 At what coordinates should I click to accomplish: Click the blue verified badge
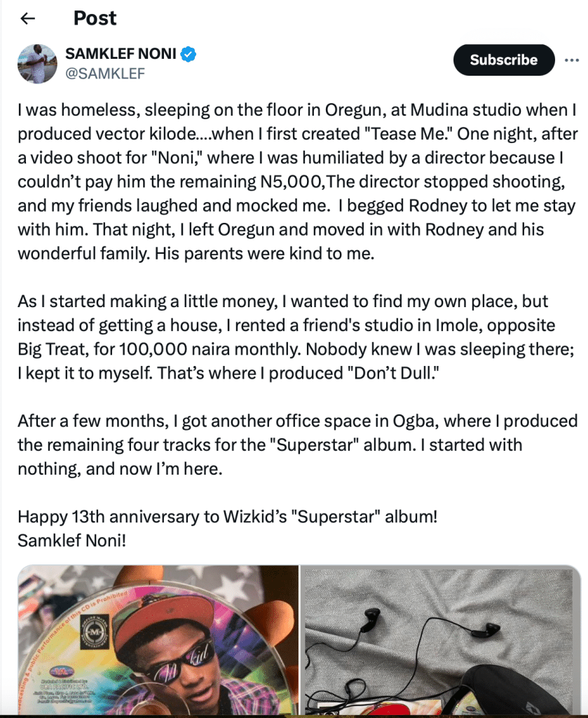pos(189,53)
